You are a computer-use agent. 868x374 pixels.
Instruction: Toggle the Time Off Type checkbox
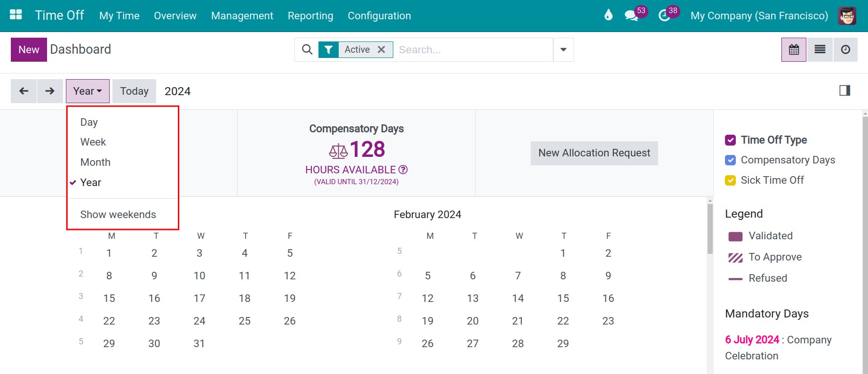point(731,140)
